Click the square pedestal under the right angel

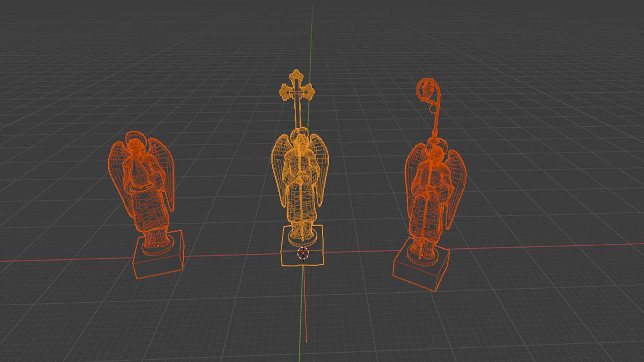[421, 265]
